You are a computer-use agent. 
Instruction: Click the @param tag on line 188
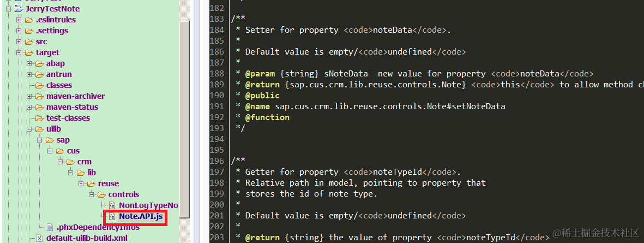click(260, 74)
